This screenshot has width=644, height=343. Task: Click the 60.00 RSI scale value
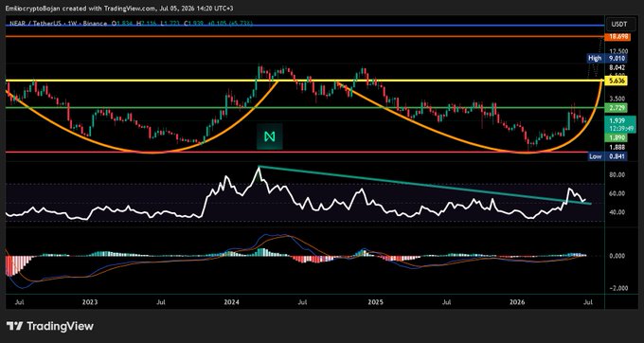pos(617,193)
